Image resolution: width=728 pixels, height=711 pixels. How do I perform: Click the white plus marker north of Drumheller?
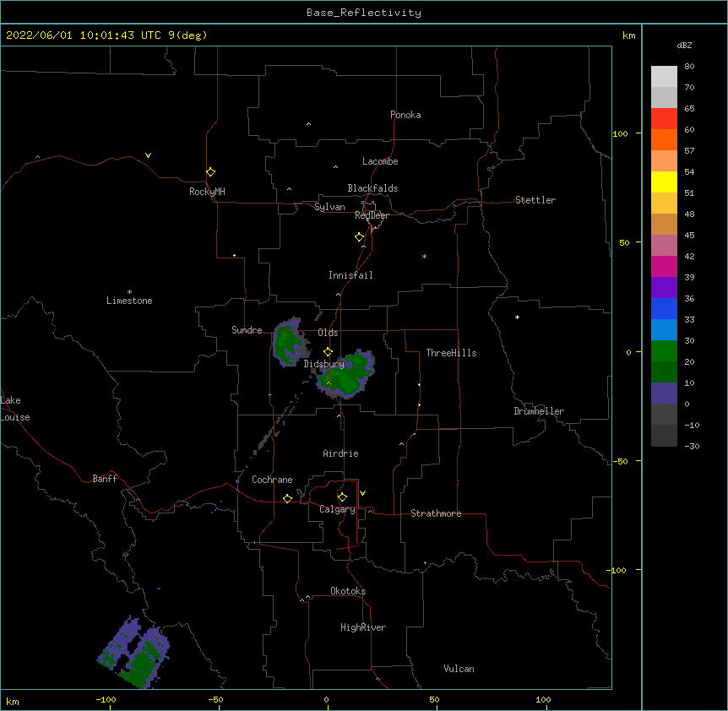[517, 317]
